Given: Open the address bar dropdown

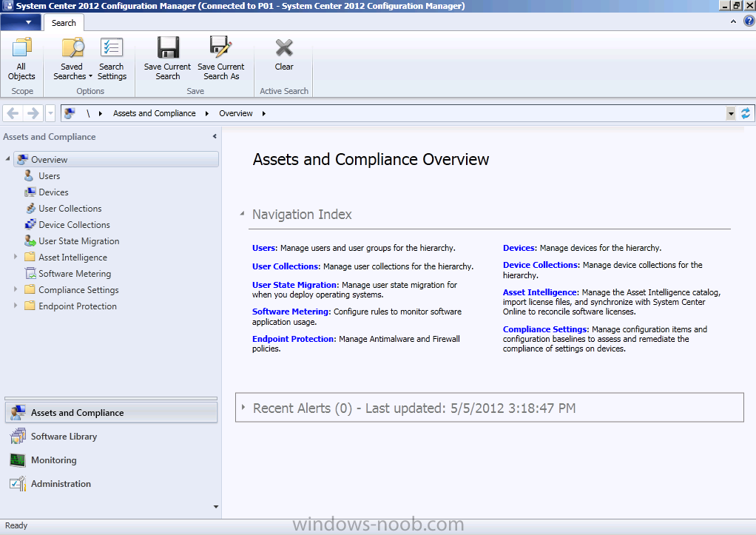Looking at the screenshot, I should [731, 113].
